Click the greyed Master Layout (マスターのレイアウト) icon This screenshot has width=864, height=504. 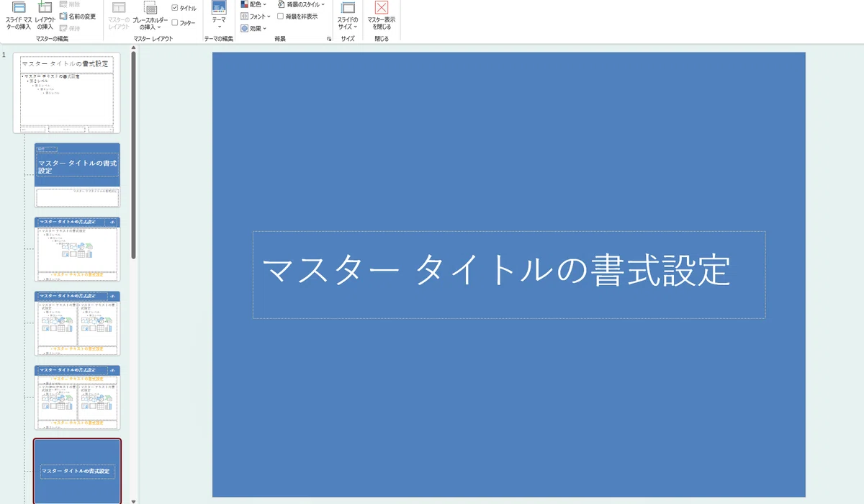pyautogui.click(x=119, y=15)
